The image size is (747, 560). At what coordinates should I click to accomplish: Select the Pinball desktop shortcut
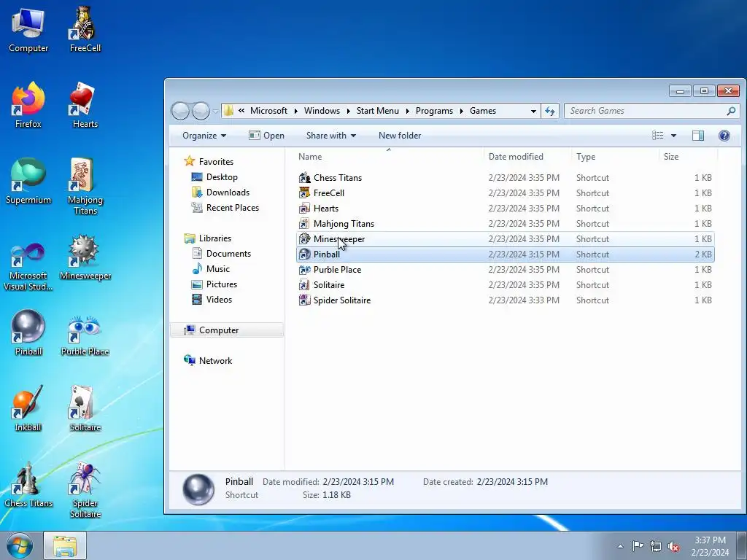click(28, 333)
